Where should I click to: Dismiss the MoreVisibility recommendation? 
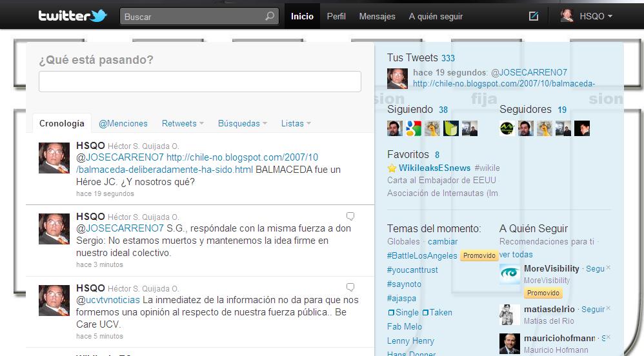tap(609, 267)
